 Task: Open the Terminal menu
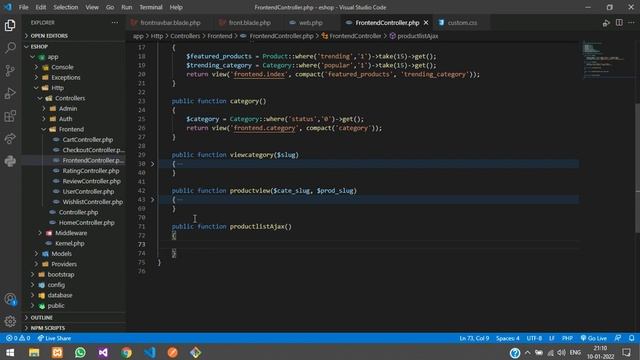point(151,7)
